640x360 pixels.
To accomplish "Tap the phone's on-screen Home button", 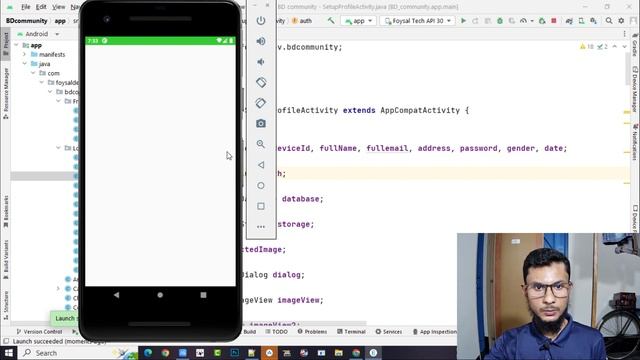I will click(x=160, y=295).
